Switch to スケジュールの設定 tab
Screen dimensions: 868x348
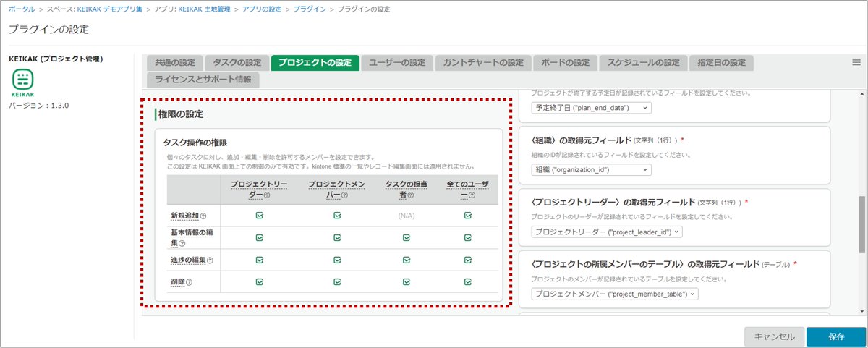click(x=643, y=62)
